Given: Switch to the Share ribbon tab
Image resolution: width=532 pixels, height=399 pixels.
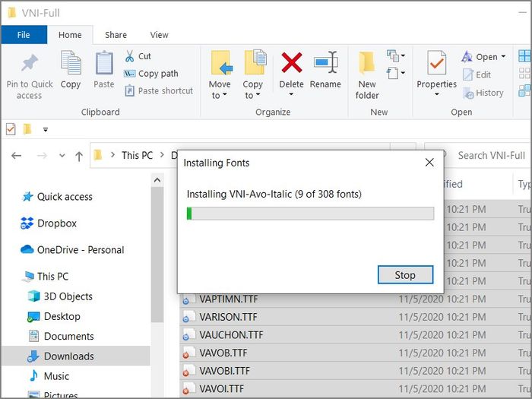Looking at the screenshot, I should [x=116, y=35].
